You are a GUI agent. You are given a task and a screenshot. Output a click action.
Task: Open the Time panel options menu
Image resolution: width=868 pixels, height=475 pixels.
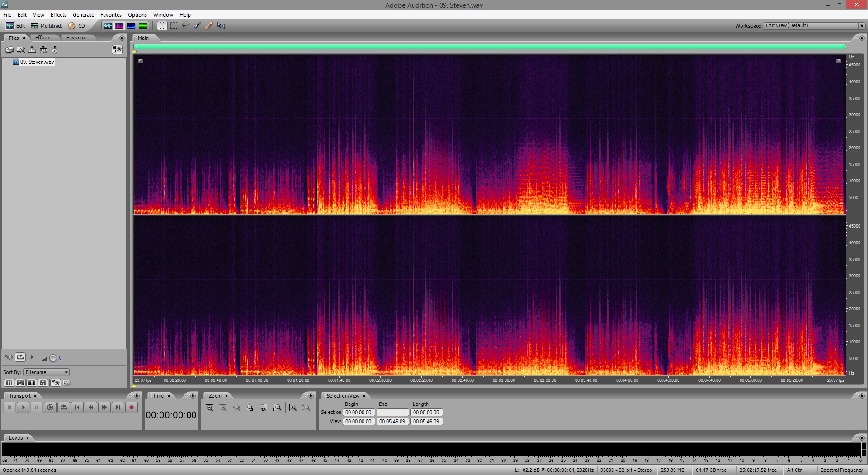click(193, 396)
